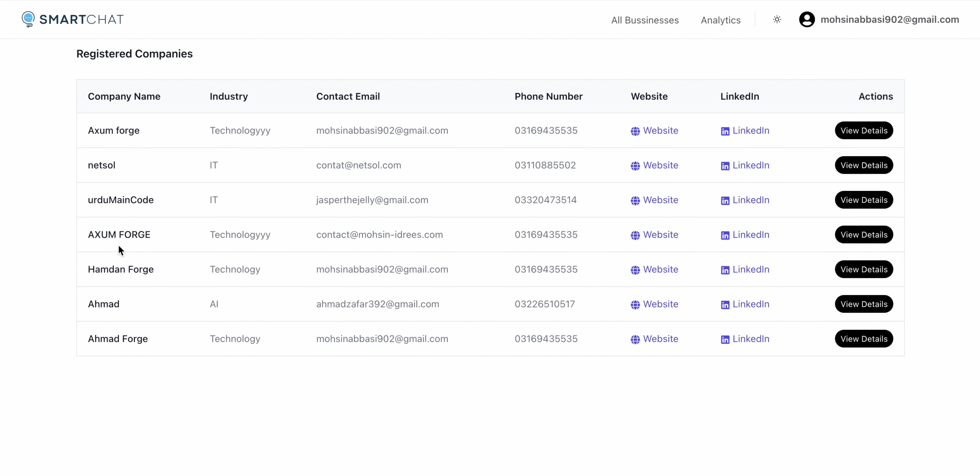
Task: Click the SmartChat logo
Action: [72, 19]
